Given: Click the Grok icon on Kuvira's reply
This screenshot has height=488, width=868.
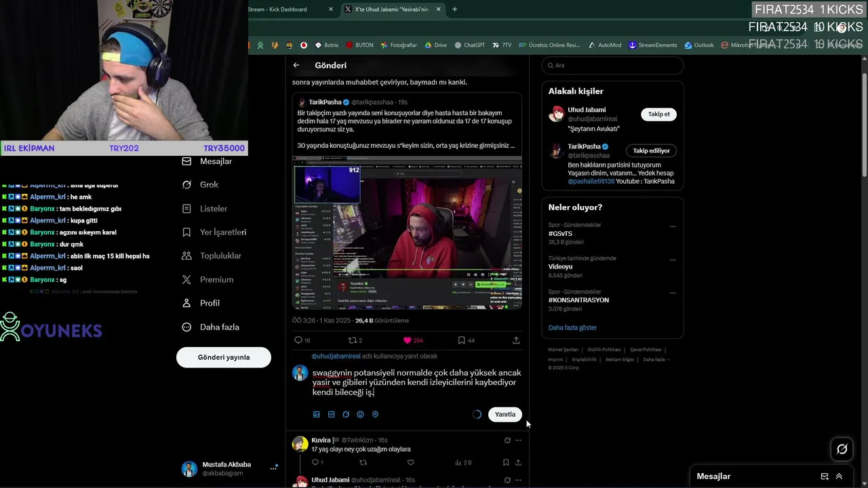Looking at the screenshot, I should (x=507, y=440).
